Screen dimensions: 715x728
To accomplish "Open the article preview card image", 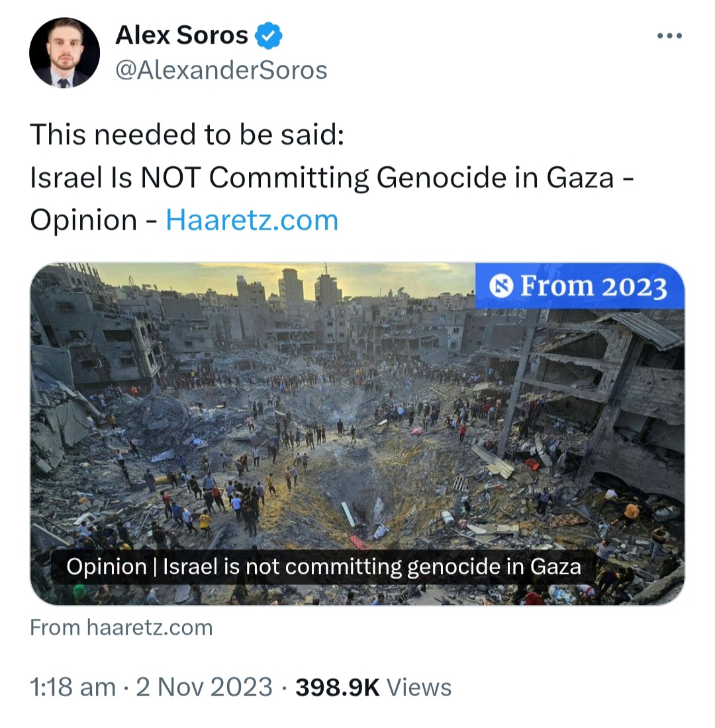I will point(358,433).
